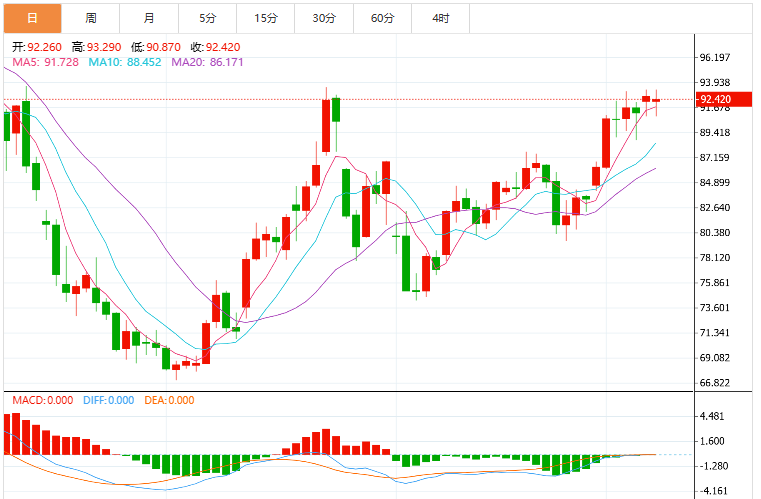Screen dimensions: 761x499
Task: Switch to the 5分 interval tab
Action: (208, 18)
